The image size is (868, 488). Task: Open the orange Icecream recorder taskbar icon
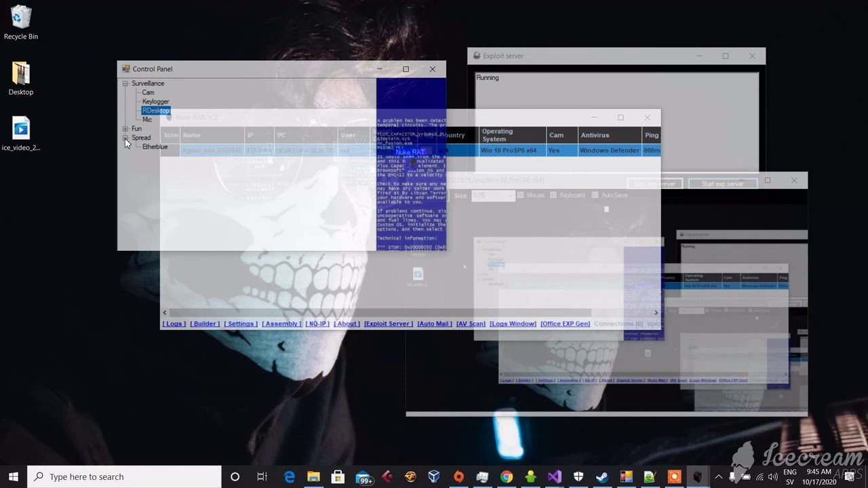(674, 476)
